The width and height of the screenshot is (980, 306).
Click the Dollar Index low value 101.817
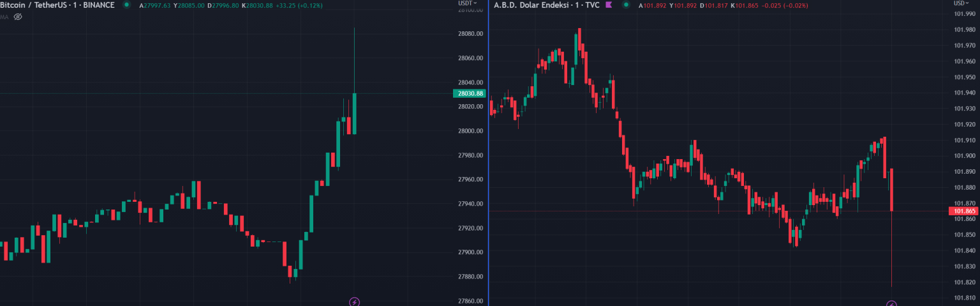click(715, 5)
